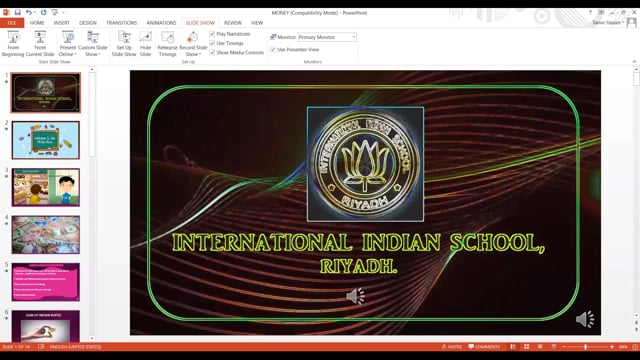
Task: Select slide 6 thumbnail
Action: (46, 326)
